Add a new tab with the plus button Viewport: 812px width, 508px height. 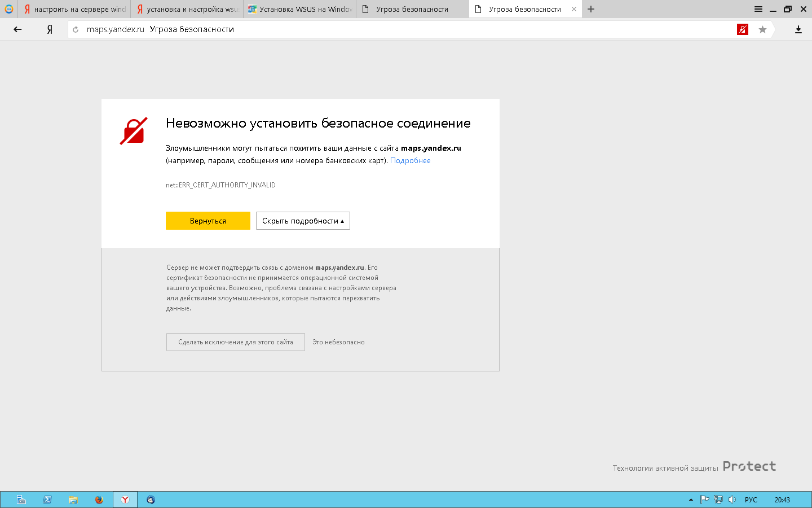[x=591, y=9]
